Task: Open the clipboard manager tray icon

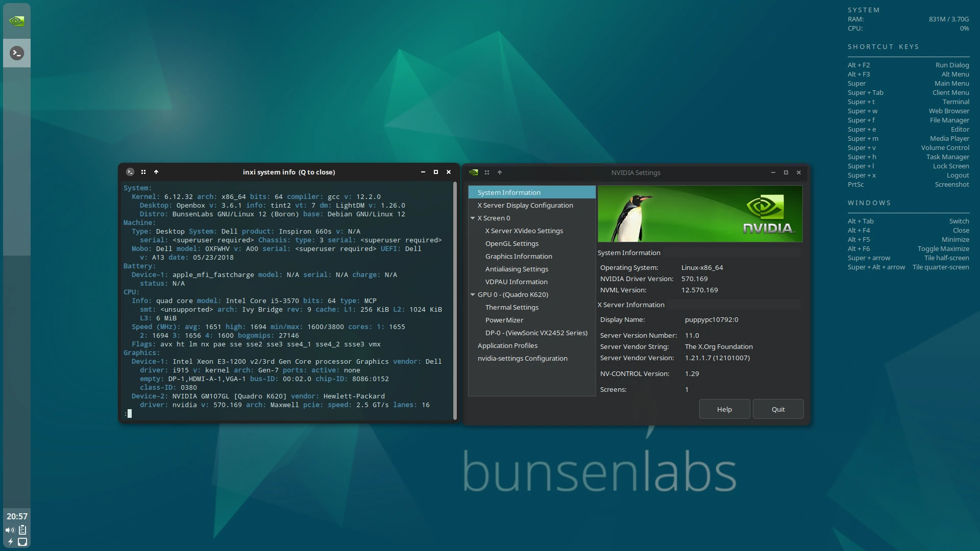Action: pos(22,530)
